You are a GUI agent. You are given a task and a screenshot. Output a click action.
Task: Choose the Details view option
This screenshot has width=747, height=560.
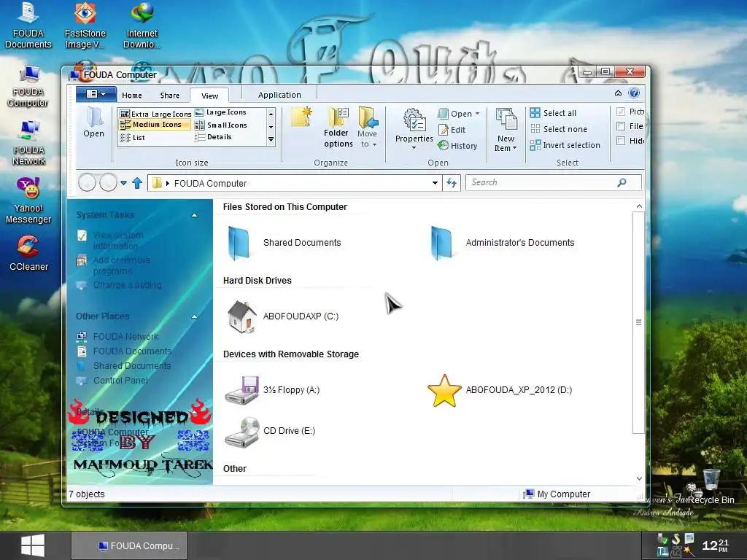point(213,137)
